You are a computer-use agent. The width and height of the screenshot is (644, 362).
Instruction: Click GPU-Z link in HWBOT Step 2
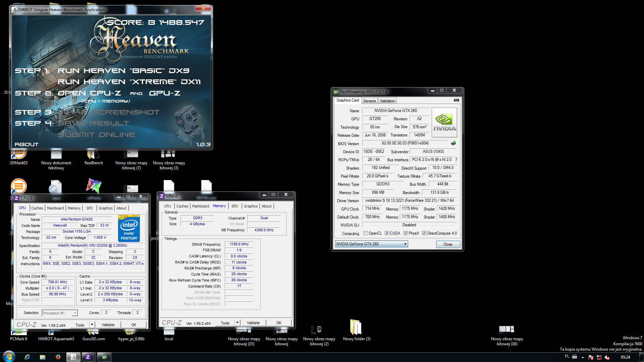point(165,93)
